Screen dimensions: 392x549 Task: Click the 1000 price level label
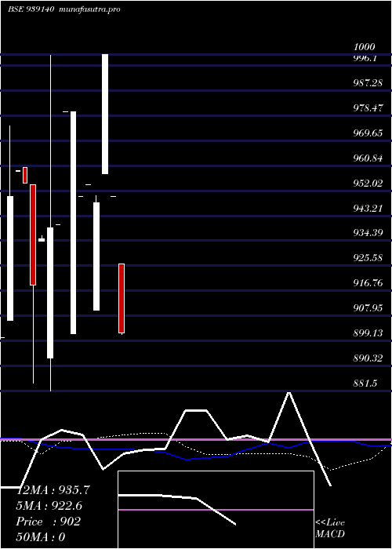(x=365, y=47)
